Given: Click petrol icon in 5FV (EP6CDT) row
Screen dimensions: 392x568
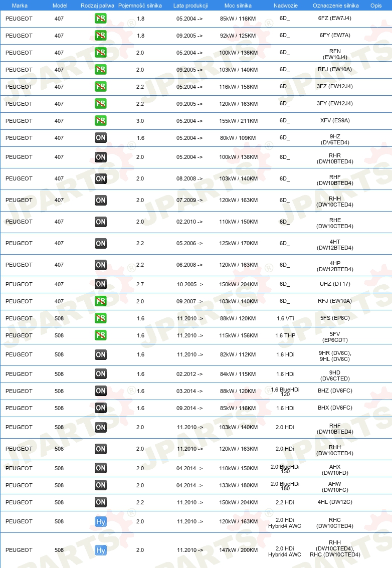Looking at the screenshot, I should (x=101, y=335).
